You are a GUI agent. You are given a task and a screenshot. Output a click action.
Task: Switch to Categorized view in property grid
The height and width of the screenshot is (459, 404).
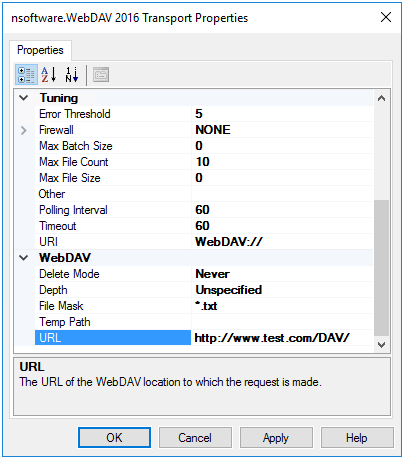tap(26, 75)
